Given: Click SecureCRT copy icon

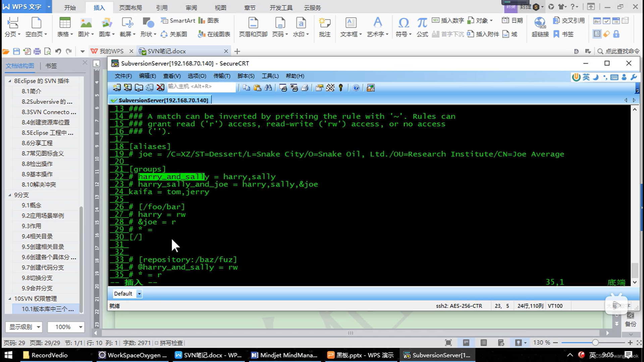Looking at the screenshot, I should click(x=247, y=88).
